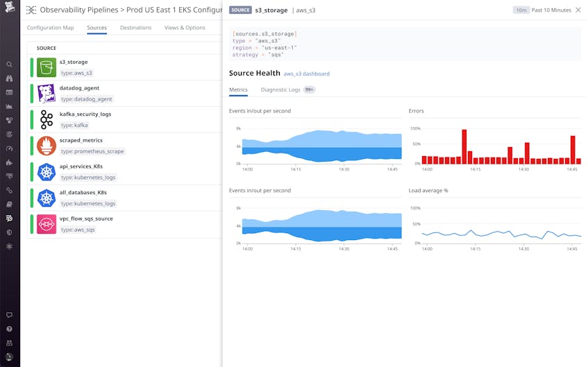Select the s3_storage source name
588x367 pixels.
point(74,62)
